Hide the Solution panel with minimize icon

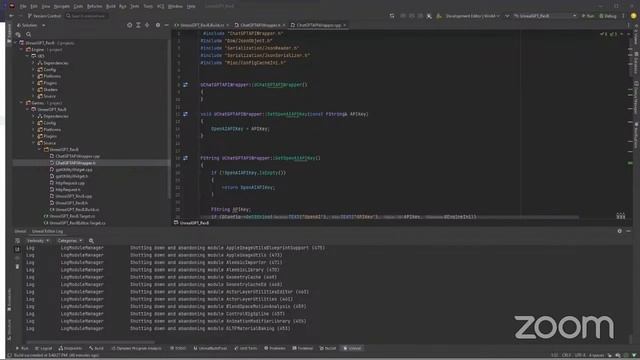pos(167,25)
